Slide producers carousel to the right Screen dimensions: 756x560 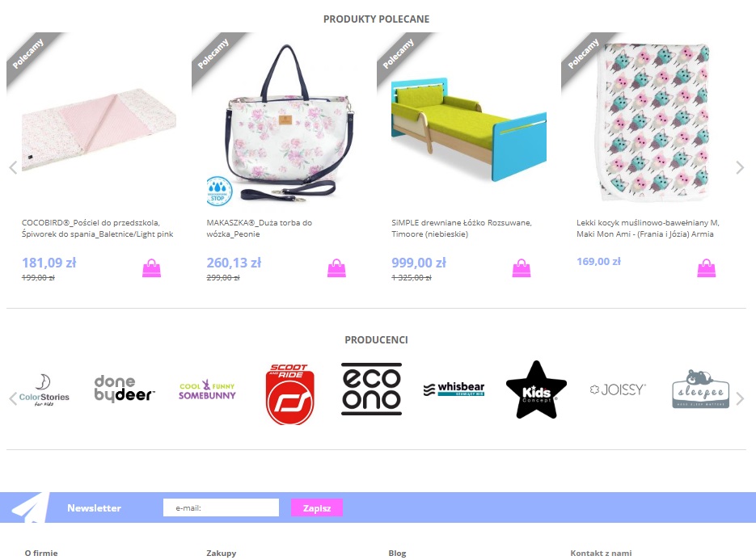coord(740,398)
